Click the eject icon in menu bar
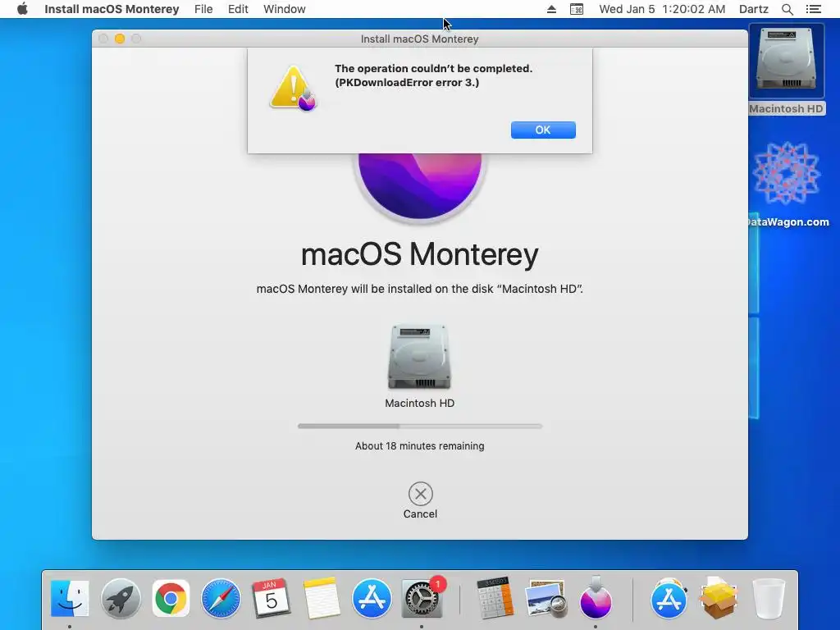The height and width of the screenshot is (630, 840). 551,9
